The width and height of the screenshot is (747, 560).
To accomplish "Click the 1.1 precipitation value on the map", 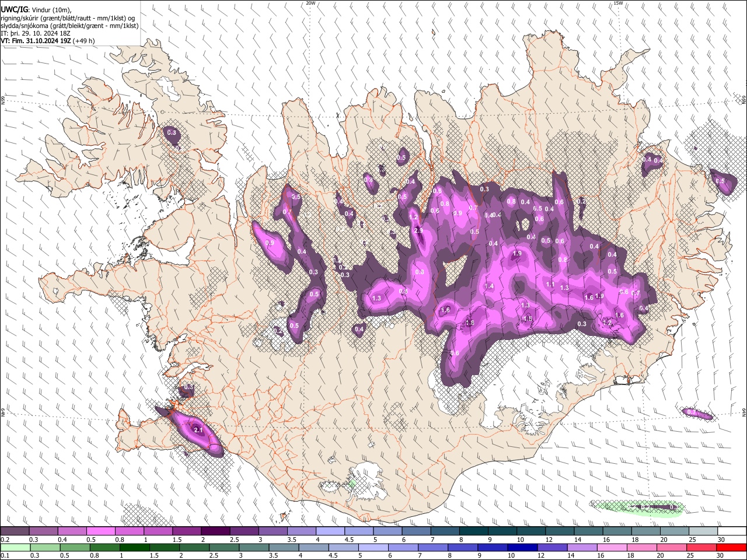I will click(550, 284).
